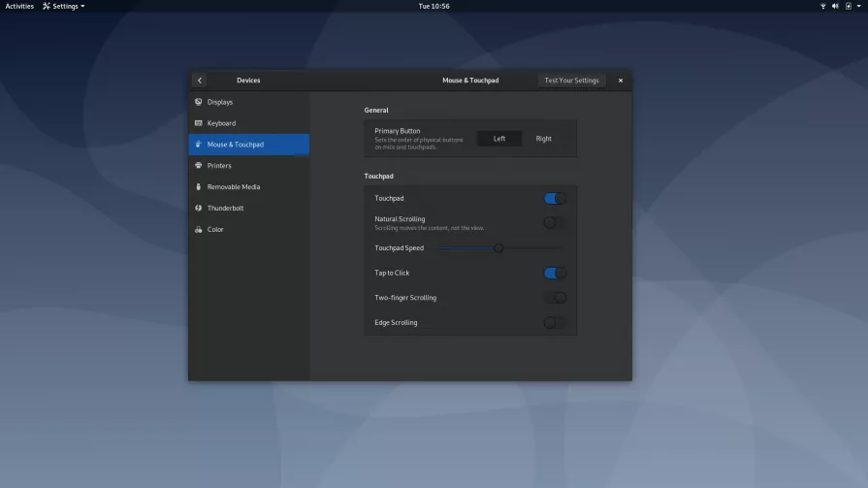Image resolution: width=868 pixels, height=488 pixels.
Task: Select Right as primary button
Action: [544, 139]
